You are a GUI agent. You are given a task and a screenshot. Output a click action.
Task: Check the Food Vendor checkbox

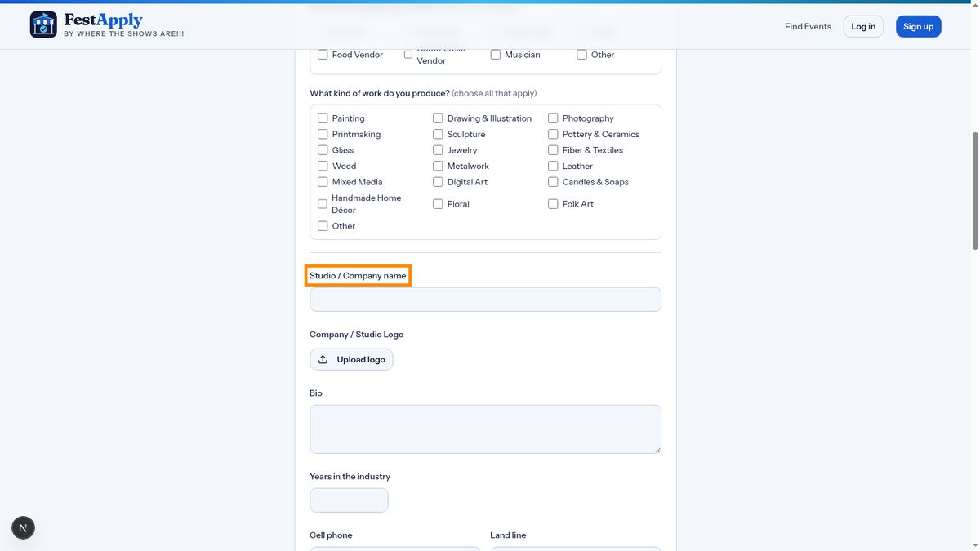pos(323,55)
